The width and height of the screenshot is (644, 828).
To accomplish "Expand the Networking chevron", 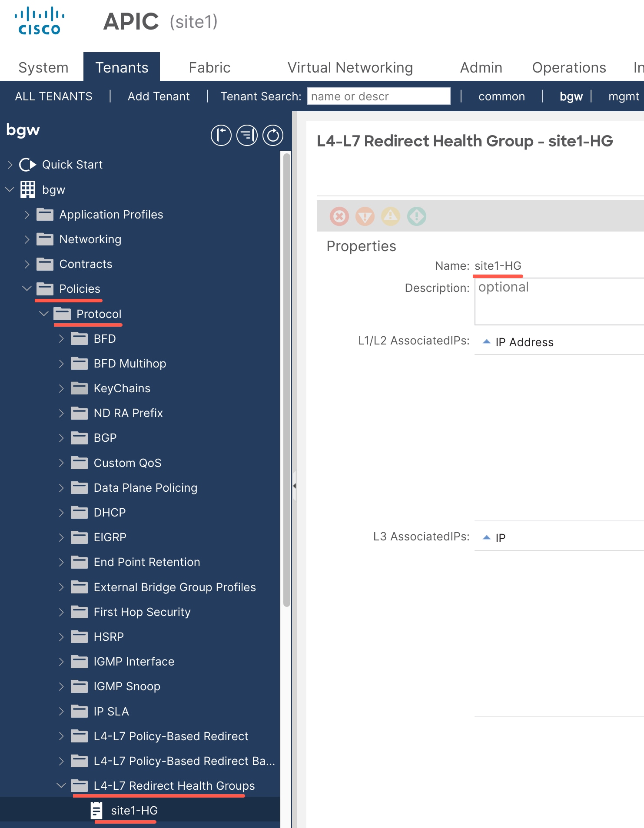I will [27, 239].
